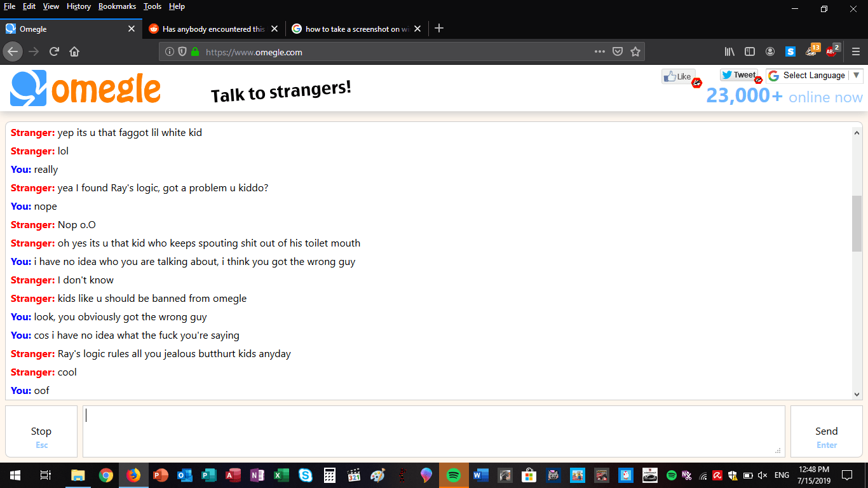Screen dimensions: 868x488
Task: Click the blue S extension icon
Action: (x=790, y=51)
